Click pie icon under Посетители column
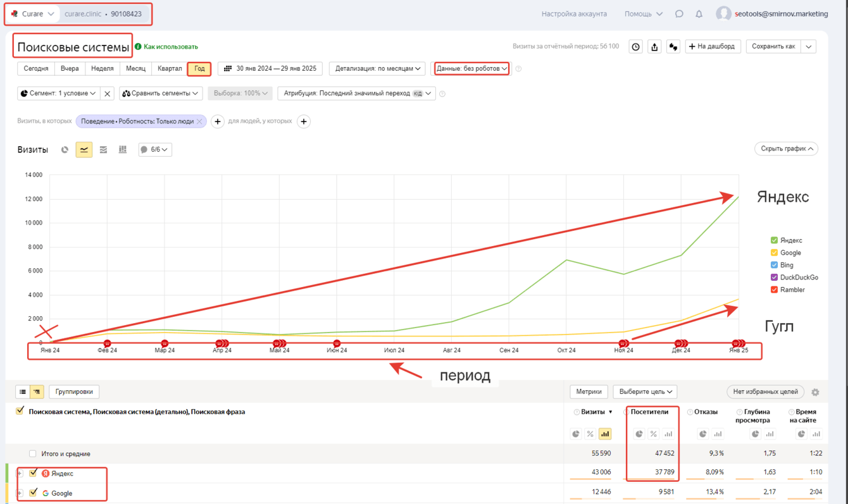Image resolution: width=848 pixels, height=504 pixels. click(x=639, y=434)
